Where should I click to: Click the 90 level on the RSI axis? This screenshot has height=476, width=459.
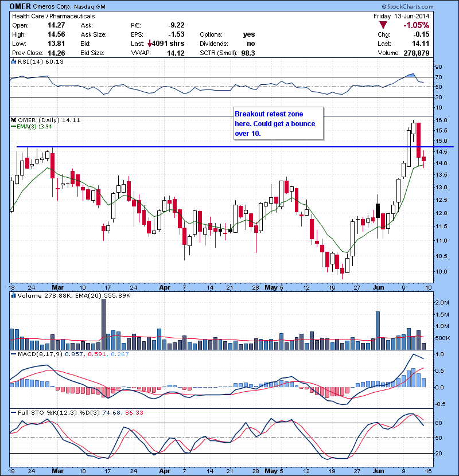pos(439,67)
